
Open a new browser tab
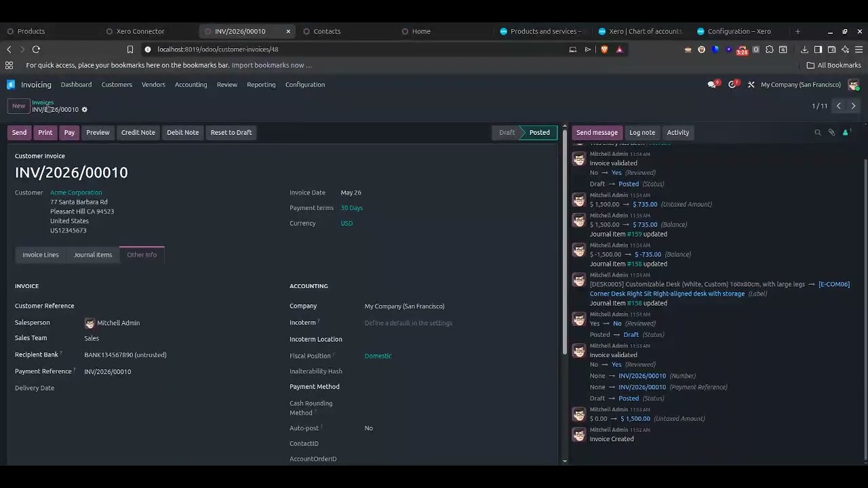pos(797,31)
